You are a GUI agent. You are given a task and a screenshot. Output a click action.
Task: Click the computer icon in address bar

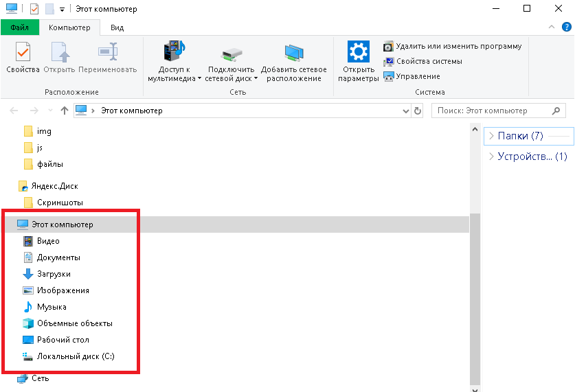(81, 110)
